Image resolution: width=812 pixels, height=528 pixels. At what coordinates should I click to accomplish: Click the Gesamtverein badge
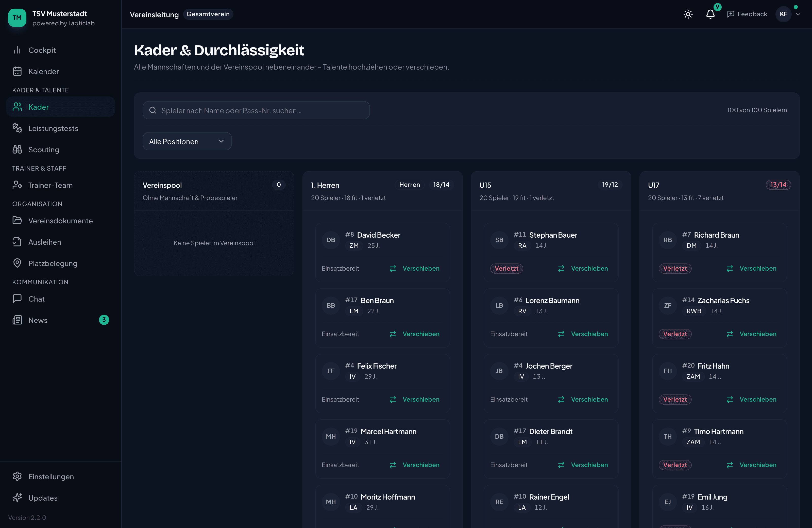click(x=208, y=14)
